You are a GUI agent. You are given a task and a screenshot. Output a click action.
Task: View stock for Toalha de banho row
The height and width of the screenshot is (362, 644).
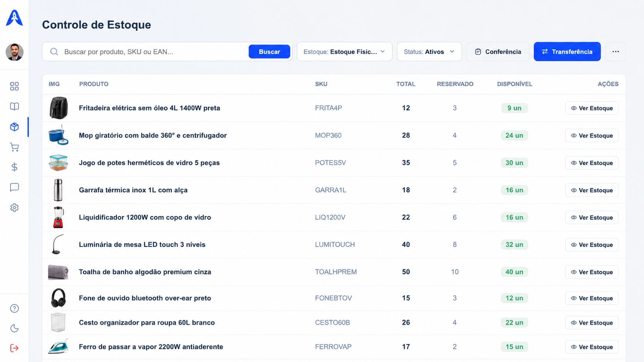click(x=592, y=272)
